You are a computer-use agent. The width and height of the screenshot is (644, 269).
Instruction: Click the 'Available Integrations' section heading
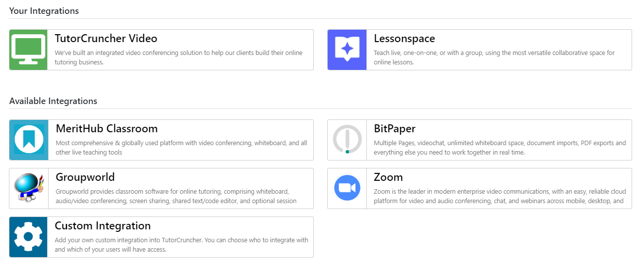(53, 101)
